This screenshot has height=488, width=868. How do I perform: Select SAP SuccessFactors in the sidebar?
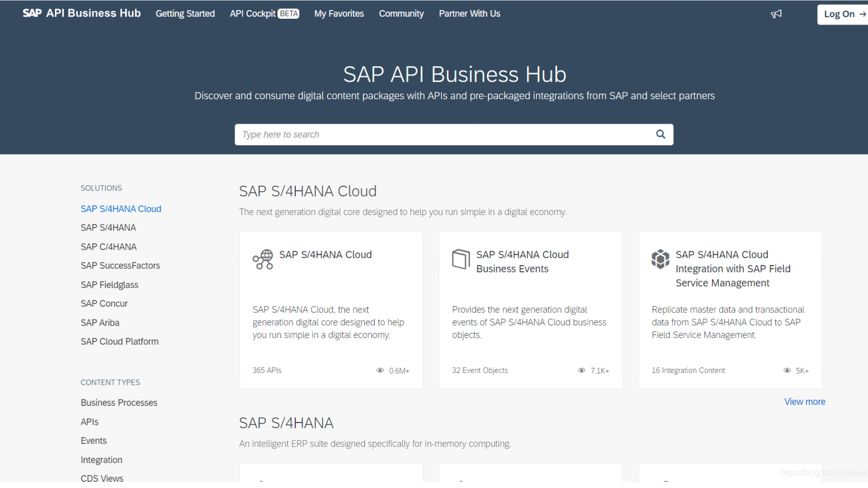point(120,266)
